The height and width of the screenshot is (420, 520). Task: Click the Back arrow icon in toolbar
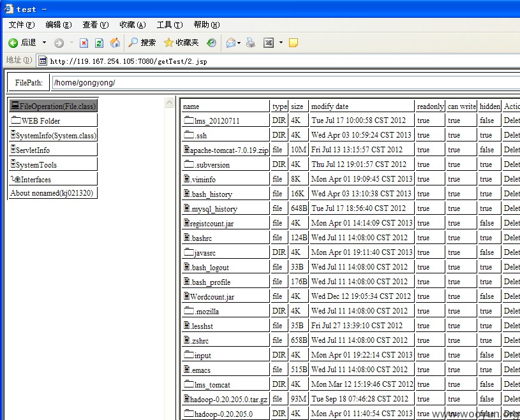13,43
